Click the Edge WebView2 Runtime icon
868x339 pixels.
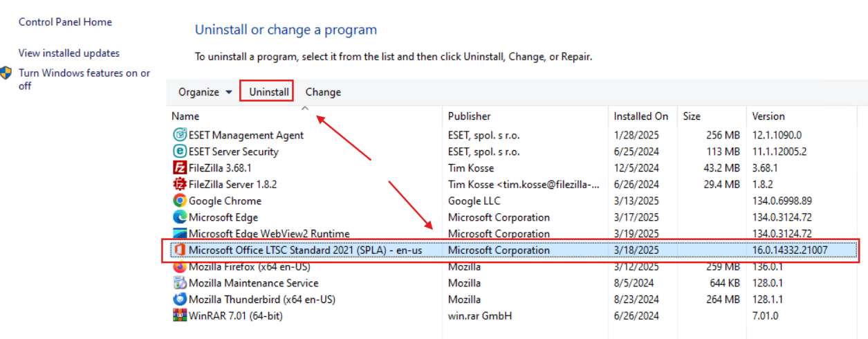tap(179, 233)
